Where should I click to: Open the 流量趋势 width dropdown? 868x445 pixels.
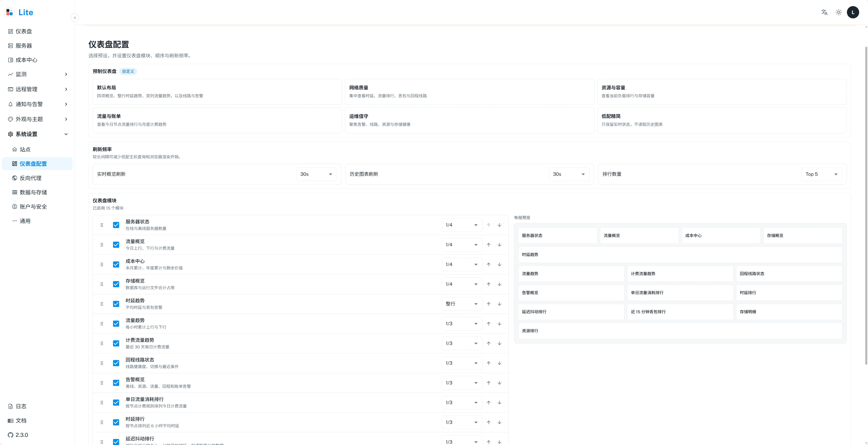tap(462, 324)
